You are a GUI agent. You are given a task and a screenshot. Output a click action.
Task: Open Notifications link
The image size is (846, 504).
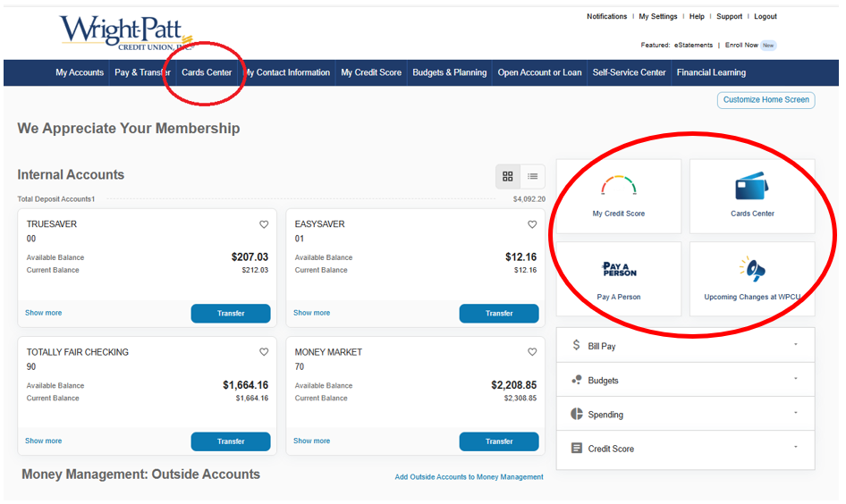(607, 16)
